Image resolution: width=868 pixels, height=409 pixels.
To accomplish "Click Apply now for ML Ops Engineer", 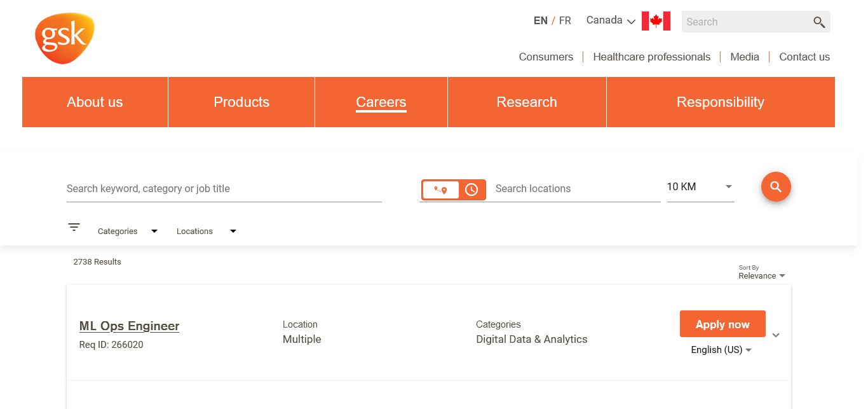I will tap(722, 324).
